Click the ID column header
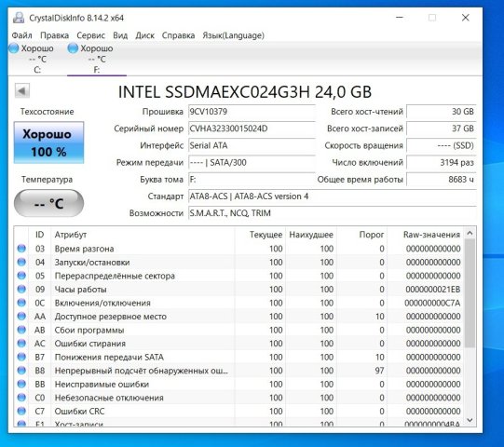This screenshot has height=447, width=504. [39, 235]
